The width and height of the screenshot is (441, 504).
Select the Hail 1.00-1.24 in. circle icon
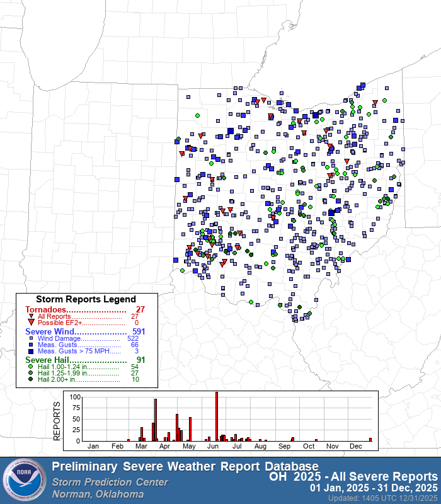pos(31,367)
